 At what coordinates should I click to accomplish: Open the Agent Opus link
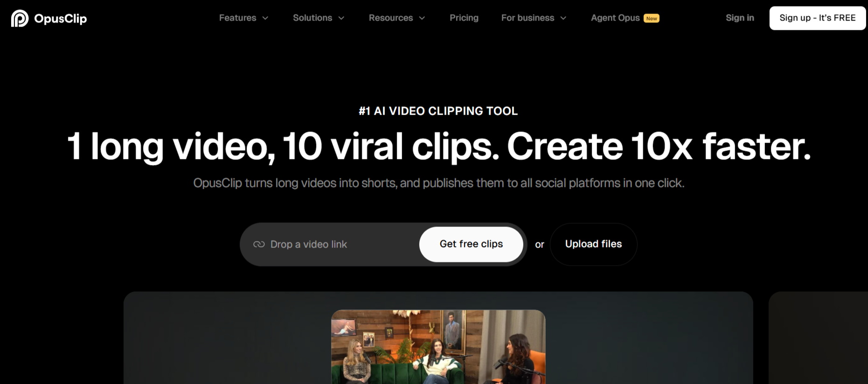[615, 18]
